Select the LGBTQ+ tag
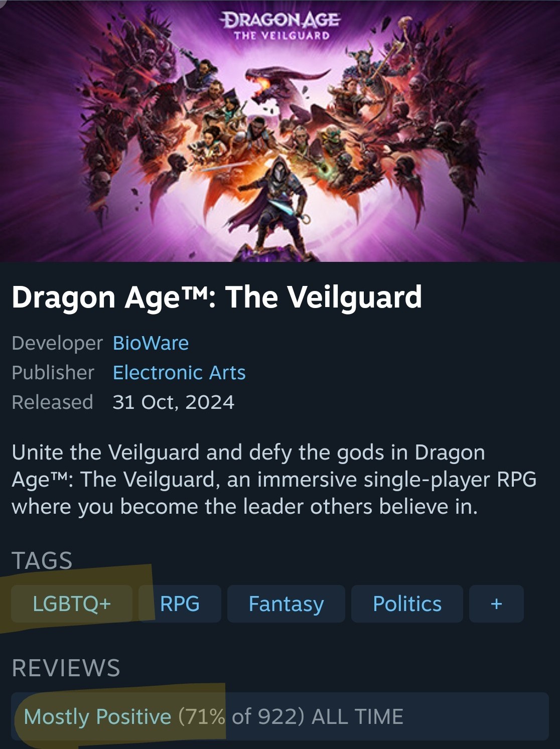 [x=72, y=604]
